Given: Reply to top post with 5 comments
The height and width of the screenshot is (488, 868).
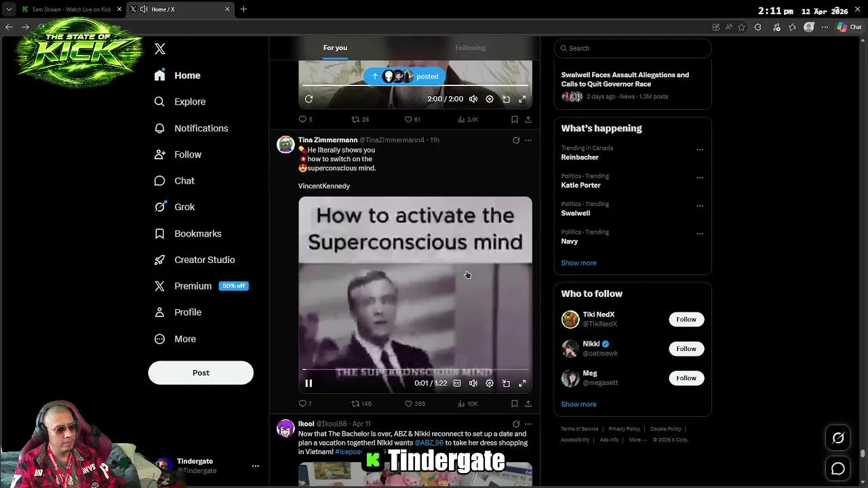Looking at the screenshot, I should [x=305, y=119].
